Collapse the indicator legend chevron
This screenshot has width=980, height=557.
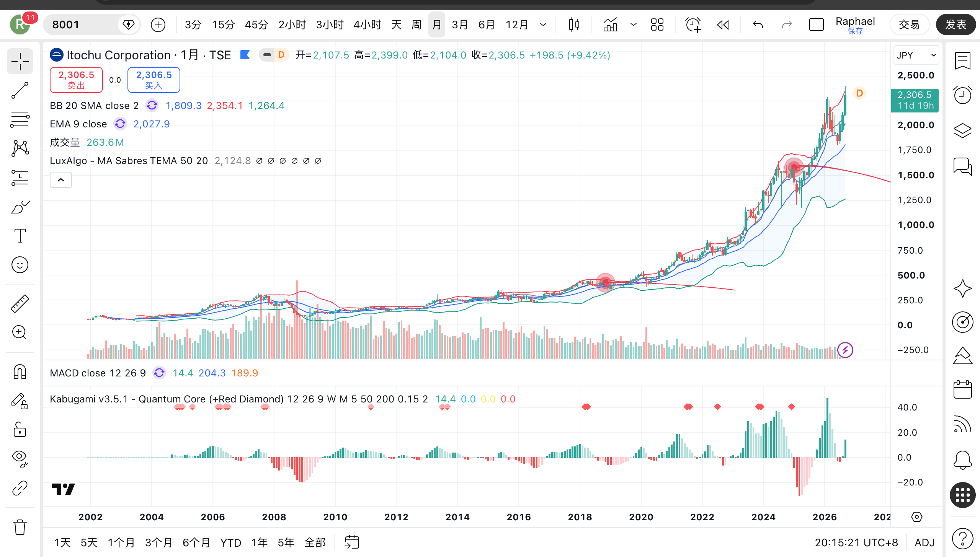(61, 180)
